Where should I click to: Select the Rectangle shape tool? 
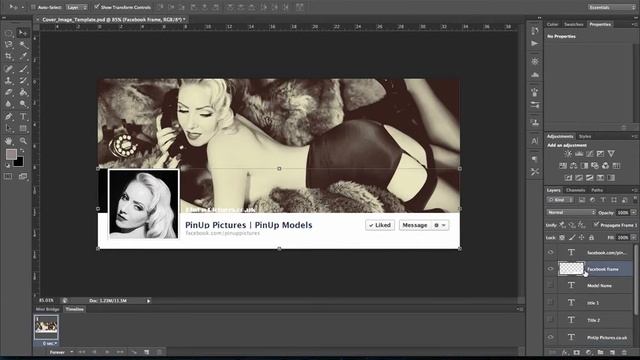(23, 129)
